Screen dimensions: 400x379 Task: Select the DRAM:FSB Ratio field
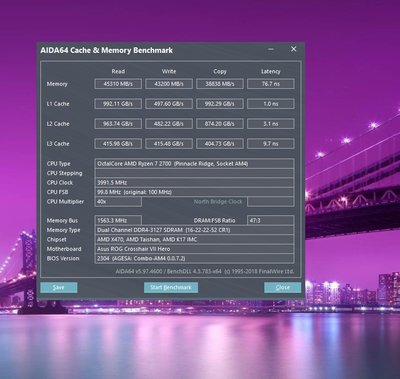pyautogui.click(x=271, y=221)
